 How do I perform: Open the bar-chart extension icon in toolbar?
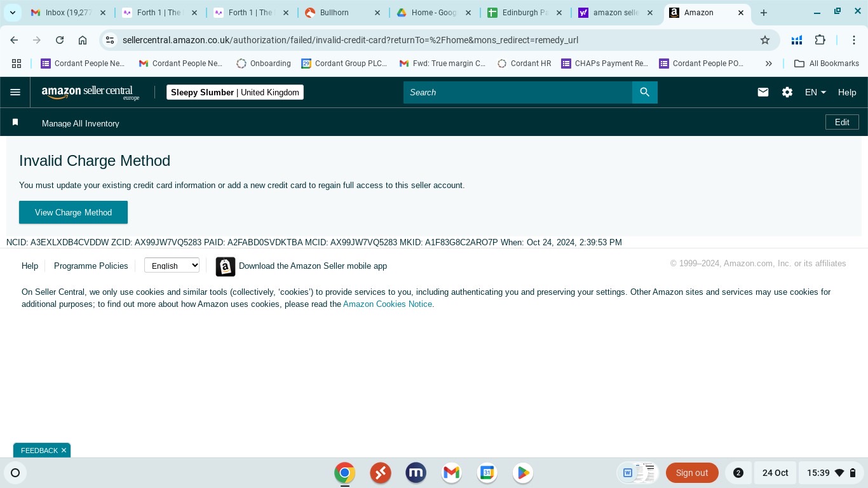point(797,40)
